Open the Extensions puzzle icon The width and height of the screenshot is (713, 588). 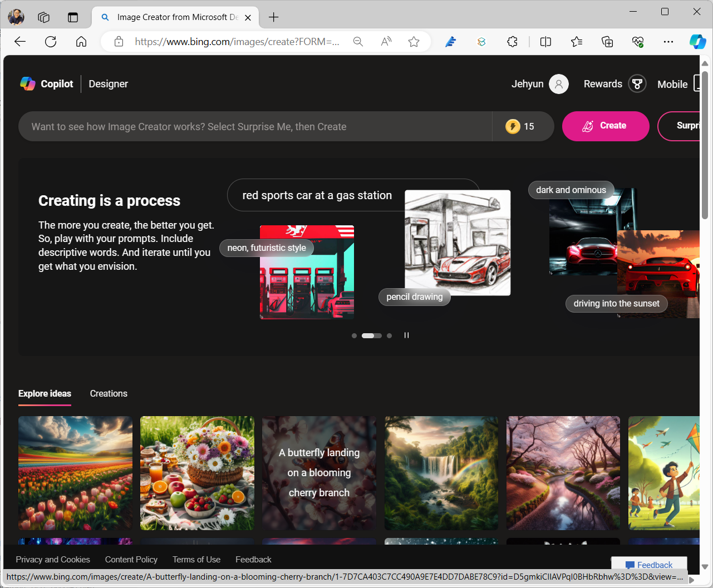[512, 42]
